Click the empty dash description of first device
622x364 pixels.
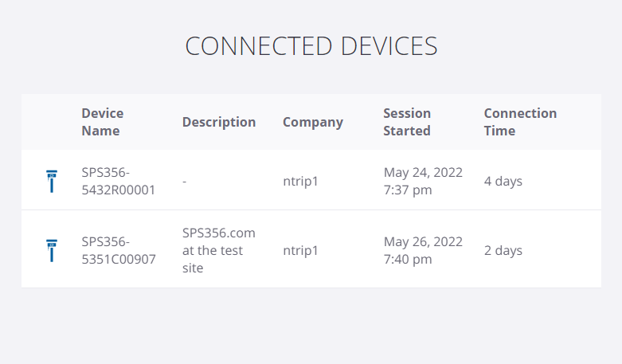click(x=185, y=182)
